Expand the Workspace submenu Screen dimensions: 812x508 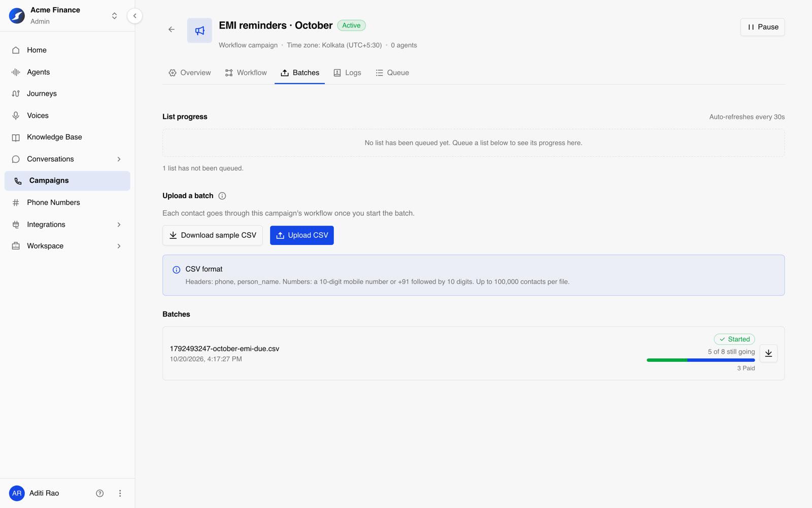pos(119,246)
